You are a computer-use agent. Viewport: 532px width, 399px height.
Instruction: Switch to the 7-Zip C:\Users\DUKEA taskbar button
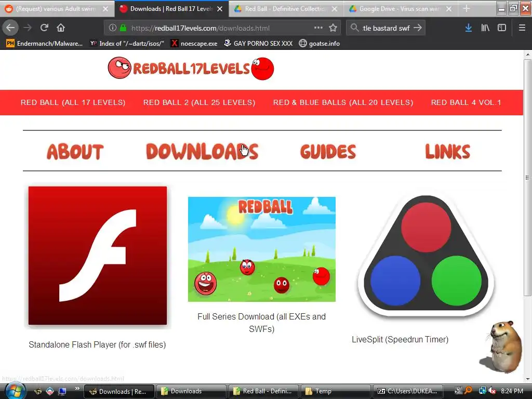(408, 391)
